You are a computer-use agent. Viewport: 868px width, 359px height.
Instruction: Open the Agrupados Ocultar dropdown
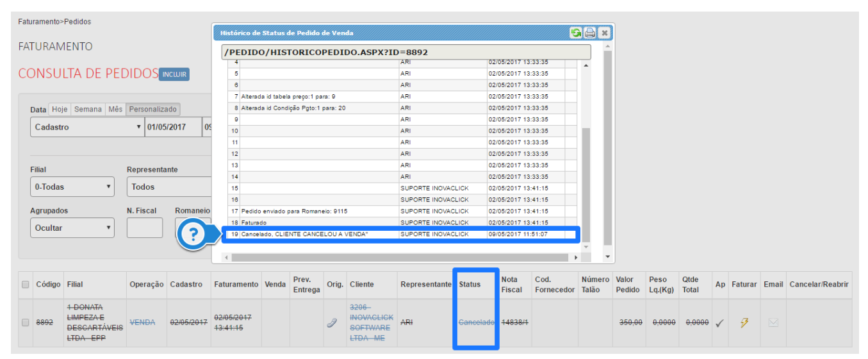tap(72, 228)
